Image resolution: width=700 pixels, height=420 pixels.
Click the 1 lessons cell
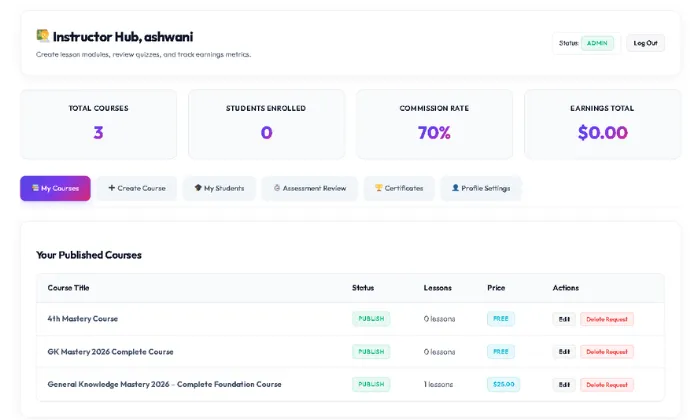(x=438, y=384)
